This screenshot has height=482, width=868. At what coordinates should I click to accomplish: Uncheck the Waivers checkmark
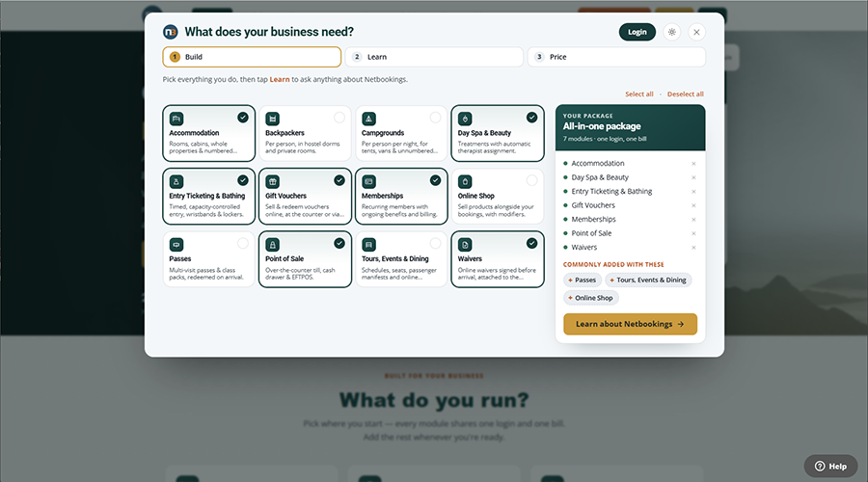click(532, 244)
